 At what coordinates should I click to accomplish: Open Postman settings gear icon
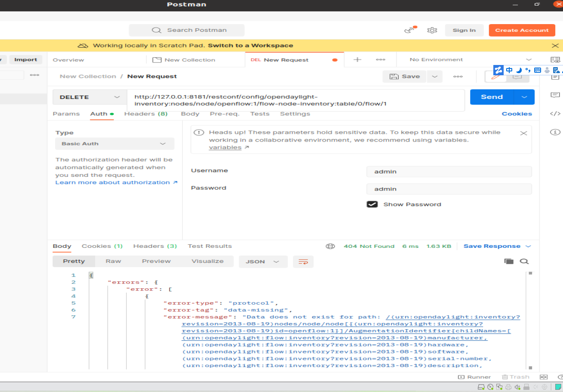point(432,30)
